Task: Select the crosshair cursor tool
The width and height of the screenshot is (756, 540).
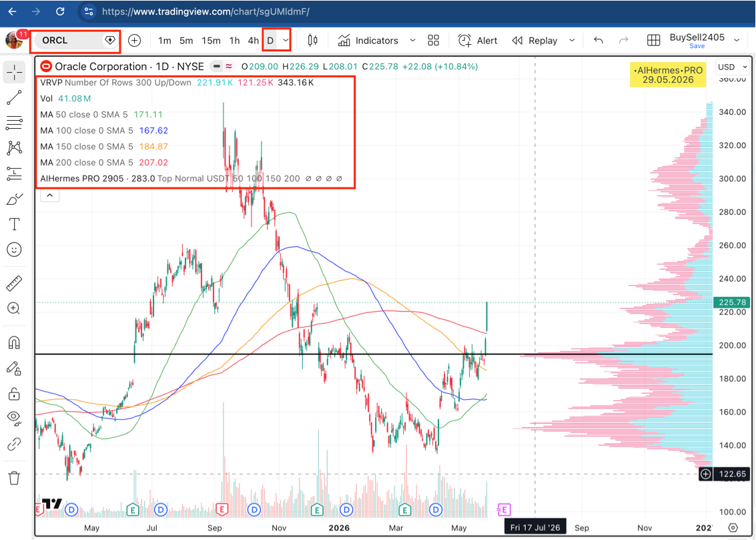Action: [15, 72]
